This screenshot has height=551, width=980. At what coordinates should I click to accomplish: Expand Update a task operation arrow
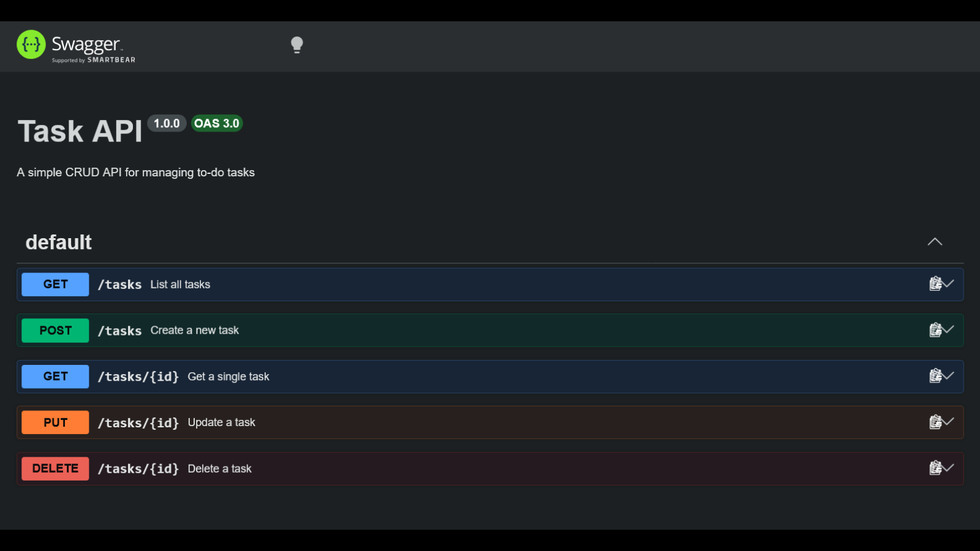point(949,421)
